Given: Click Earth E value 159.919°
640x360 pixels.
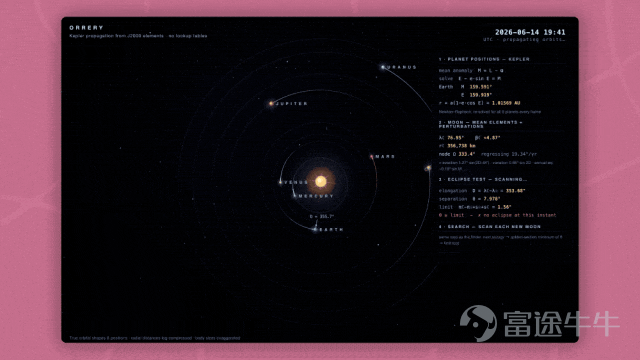Looking at the screenshot, I should pos(481,95).
